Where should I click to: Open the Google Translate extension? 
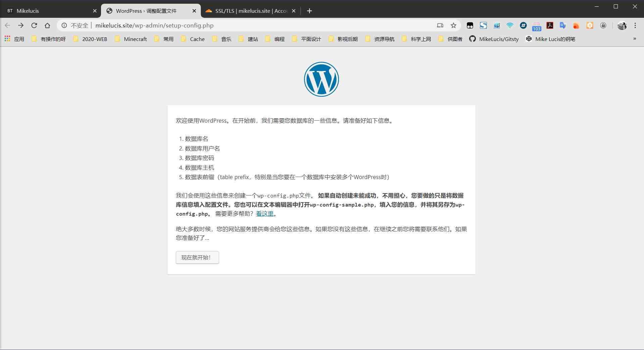pos(563,25)
